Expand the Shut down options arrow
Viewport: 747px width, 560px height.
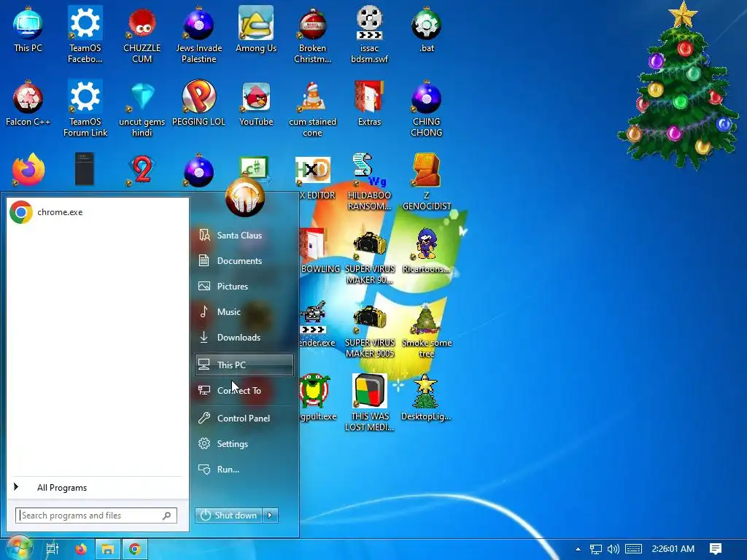[x=270, y=516]
